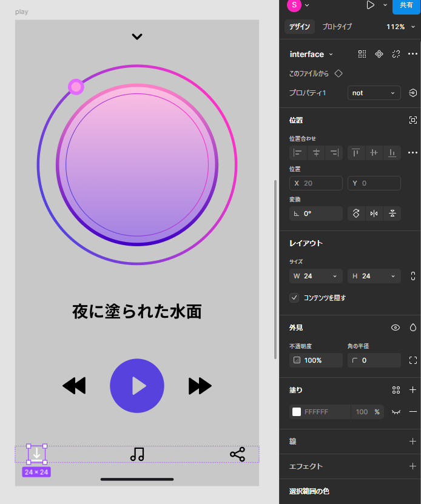Image resolution: width=421 pixels, height=504 pixels.
Task: Click the share icon on the player
Action: [237, 454]
